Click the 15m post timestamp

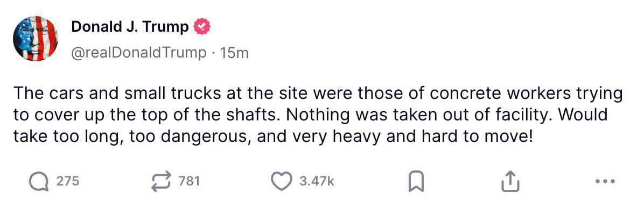(x=235, y=53)
